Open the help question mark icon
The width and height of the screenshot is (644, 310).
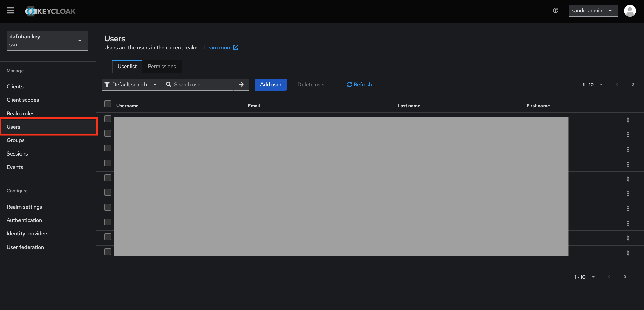(555, 11)
